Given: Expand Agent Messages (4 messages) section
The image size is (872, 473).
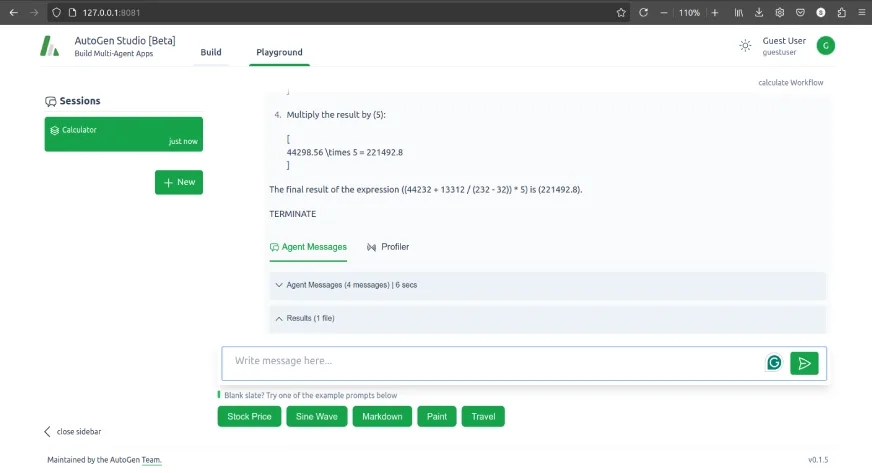Looking at the screenshot, I should [548, 285].
